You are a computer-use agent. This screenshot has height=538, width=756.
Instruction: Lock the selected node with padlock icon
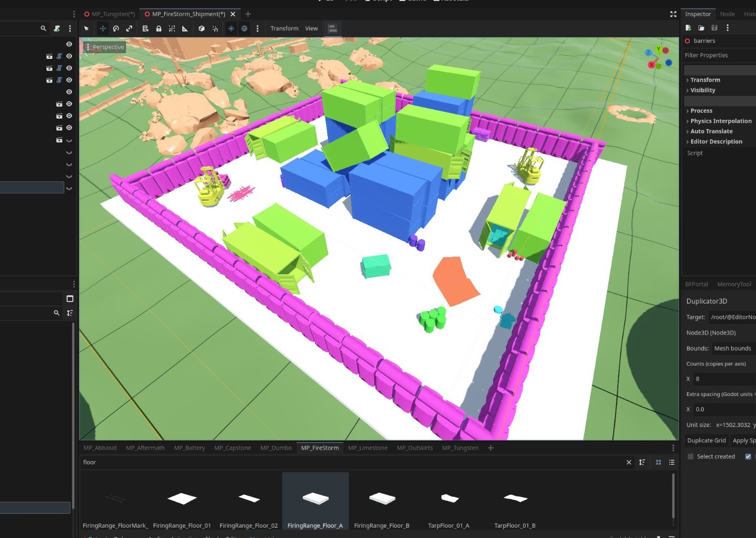(159, 28)
